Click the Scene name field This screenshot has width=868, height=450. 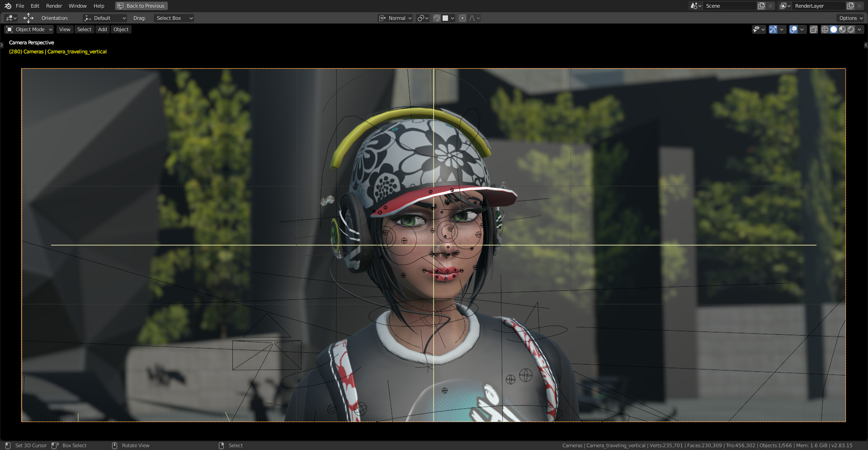[730, 6]
